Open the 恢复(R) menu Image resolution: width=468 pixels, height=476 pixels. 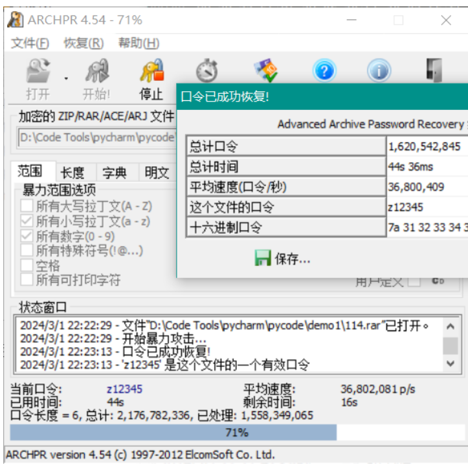83,43
